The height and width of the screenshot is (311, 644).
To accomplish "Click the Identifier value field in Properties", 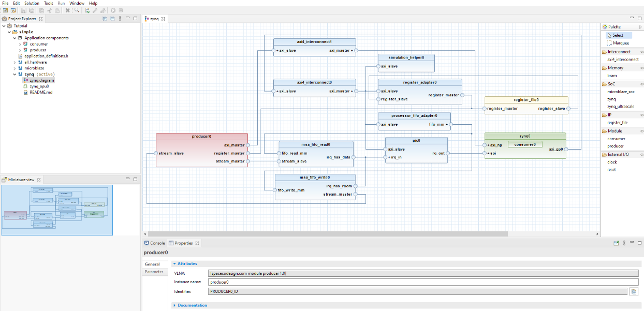I will click(414, 291).
